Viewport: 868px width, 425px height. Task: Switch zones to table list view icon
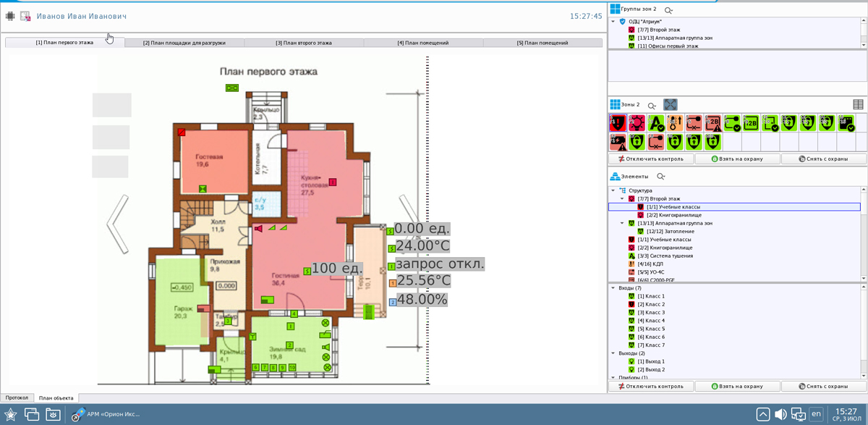tap(858, 105)
